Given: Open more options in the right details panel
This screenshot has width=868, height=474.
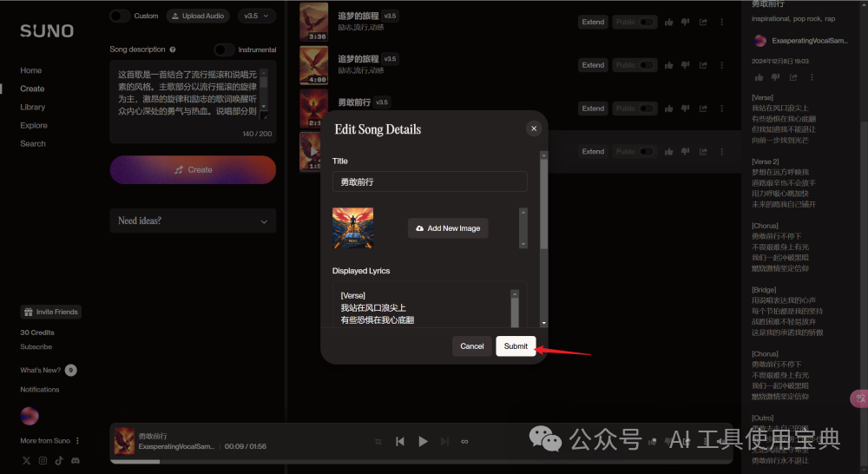Looking at the screenshot, I should (x=812, y=77).
